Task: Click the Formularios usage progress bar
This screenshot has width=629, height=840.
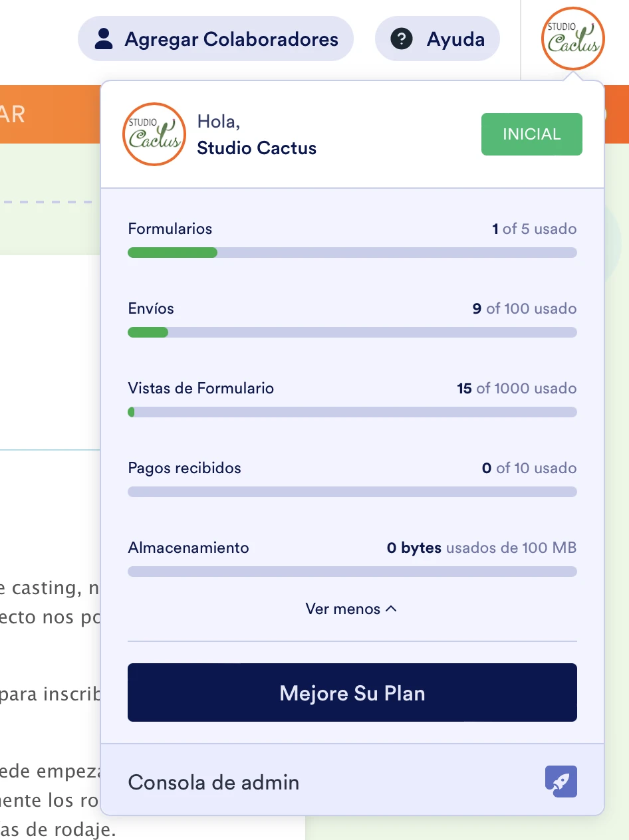Action: click(x=352, y=253)
